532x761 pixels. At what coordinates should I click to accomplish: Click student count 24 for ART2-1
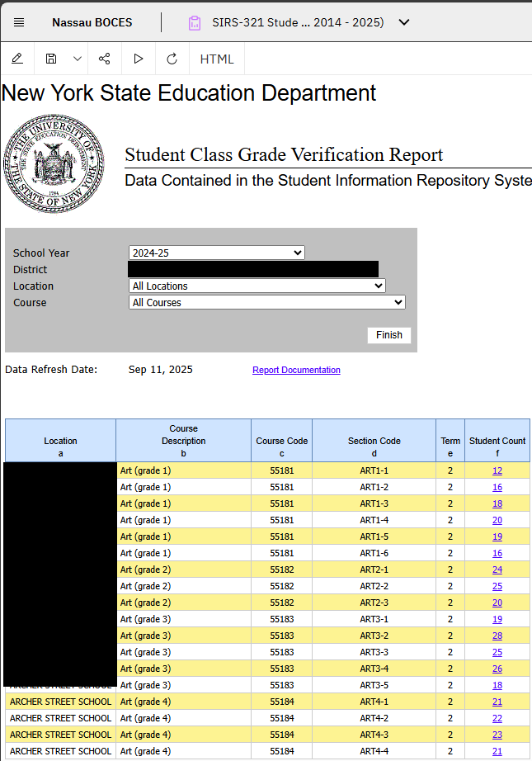(497, 570)
